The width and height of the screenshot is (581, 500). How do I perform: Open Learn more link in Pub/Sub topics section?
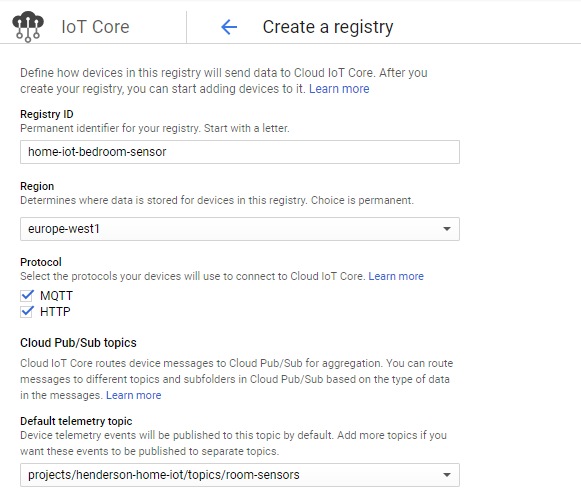(x=133, y=395)
